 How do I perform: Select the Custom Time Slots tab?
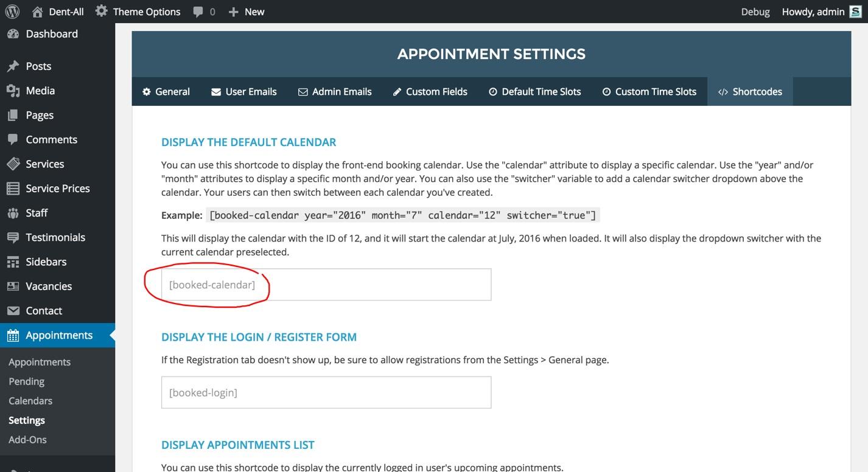click(649, 92)
